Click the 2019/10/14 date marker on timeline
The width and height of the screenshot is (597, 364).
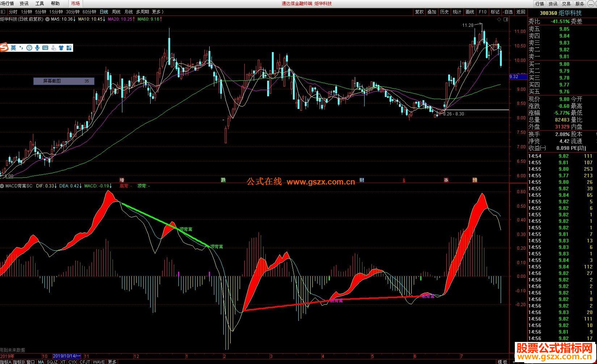click(67, 356)
